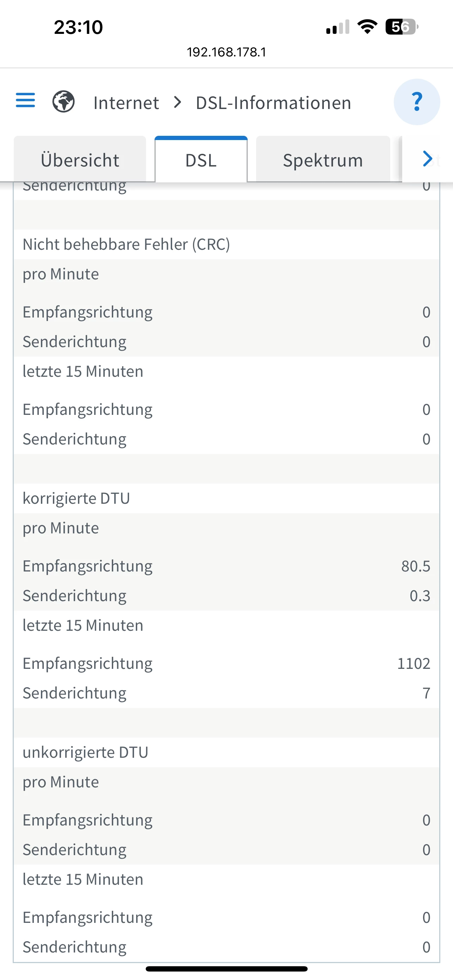Viewport: 453px width, 980px height.
Task: Tap the 1102 corrected DTU value
Action: (413, 664)
